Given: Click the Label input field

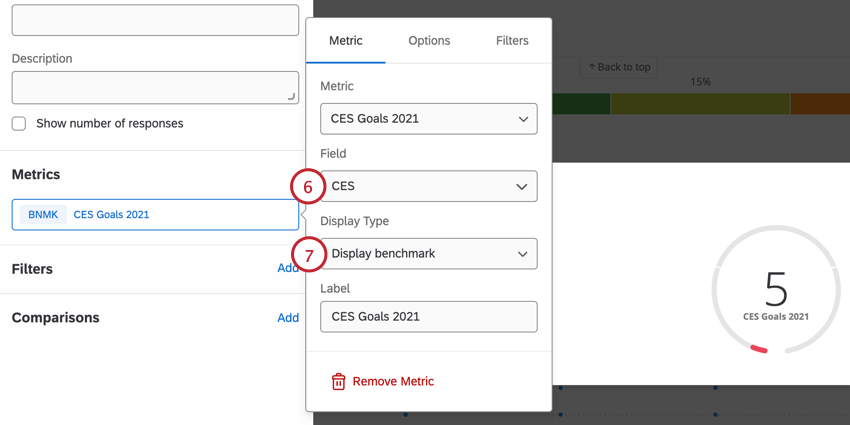Looking at the screenshot, I should pyautogui.click(x=428, y=317).
